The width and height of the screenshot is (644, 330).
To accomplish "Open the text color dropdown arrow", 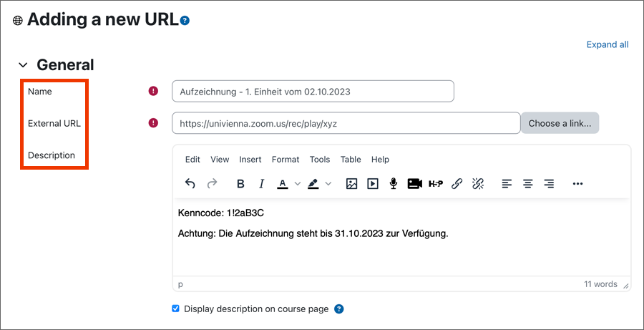I will 297,184.
